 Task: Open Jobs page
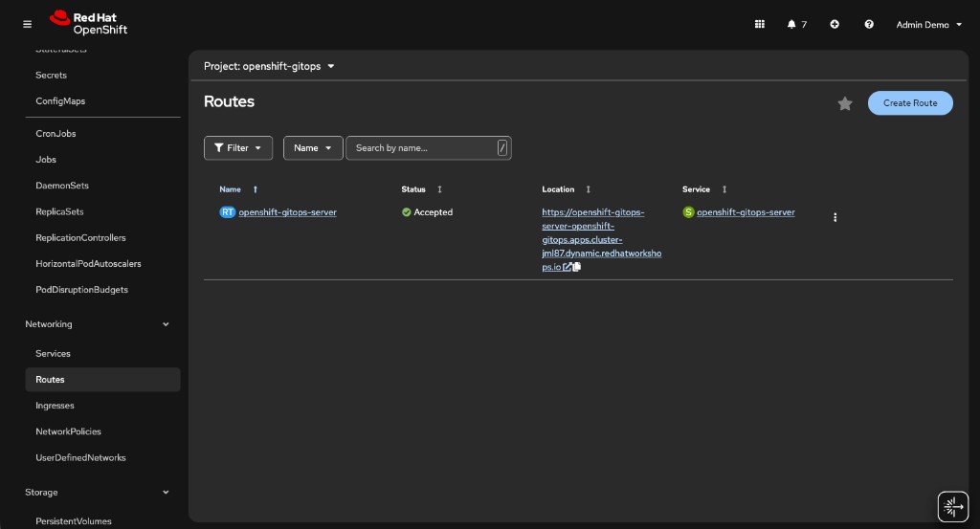46,159
